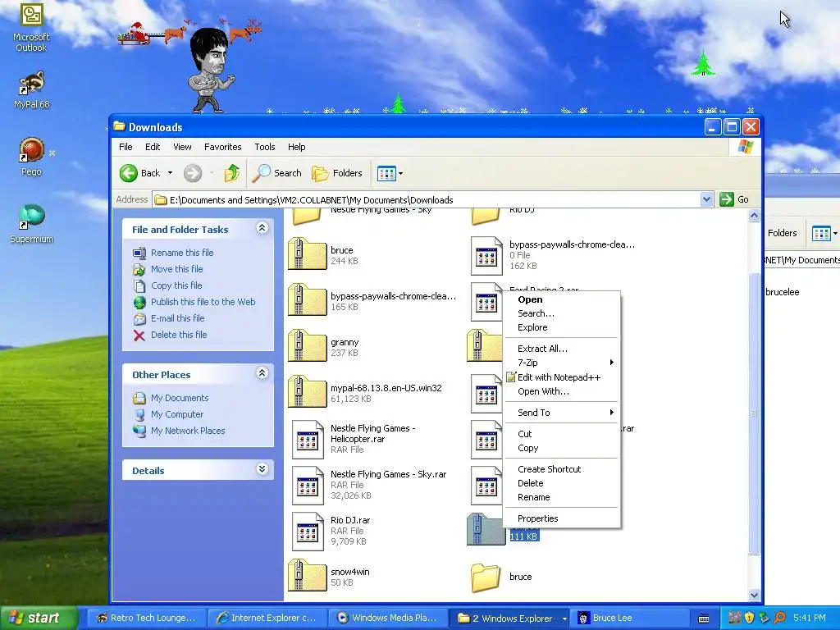Go to My Network Places link
The width and height of the screenshot is (840, 630).
188,431
